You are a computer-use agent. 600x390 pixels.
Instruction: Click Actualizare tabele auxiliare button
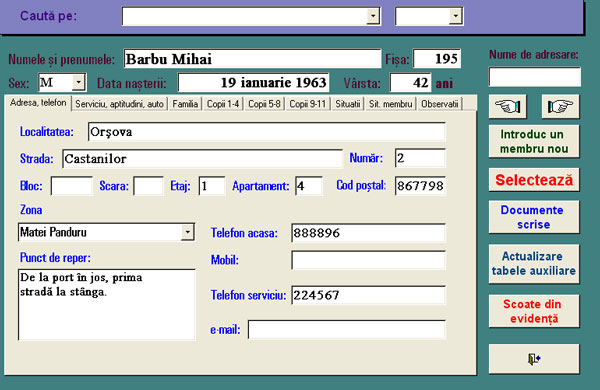pyautogui.click(x=534, y=264)
